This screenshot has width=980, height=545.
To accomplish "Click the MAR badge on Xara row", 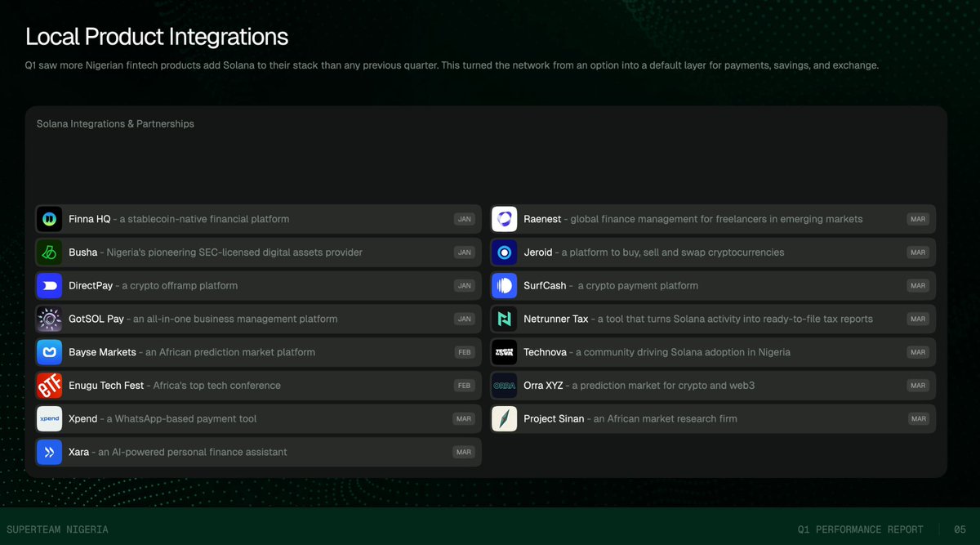I will 464,452.
